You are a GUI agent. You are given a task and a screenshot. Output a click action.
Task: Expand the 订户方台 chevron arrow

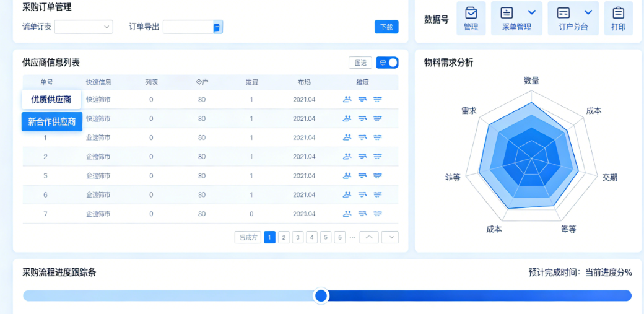click(588, 12)
